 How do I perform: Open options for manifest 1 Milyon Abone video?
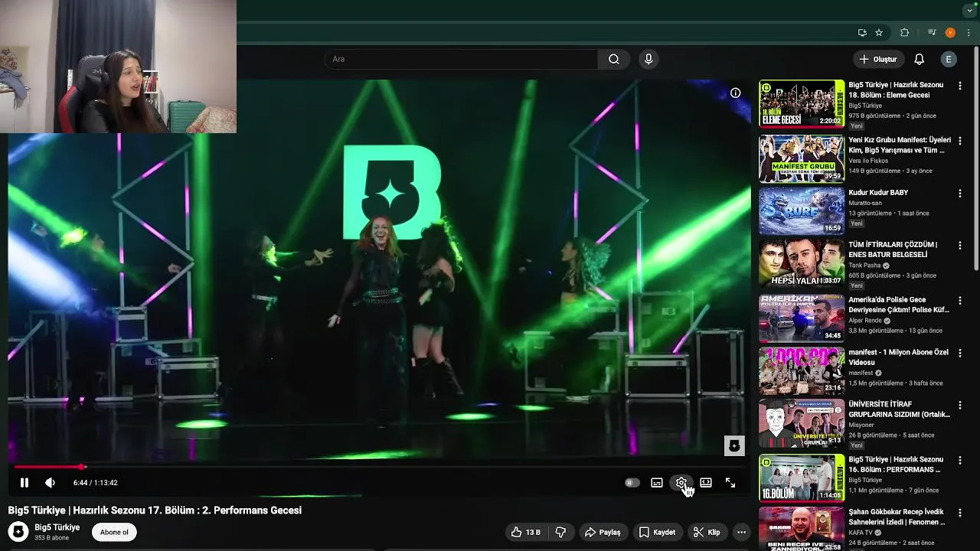(x=960, y=354)
